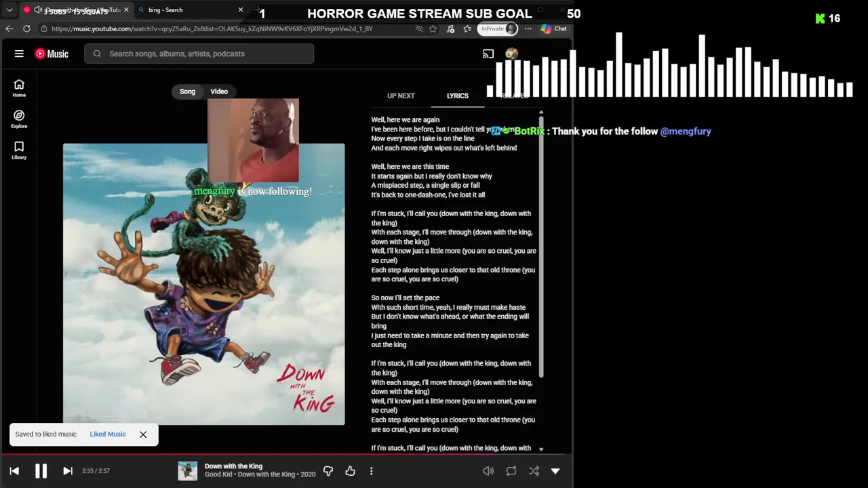Open browser settings and more ellipsis
Image resolution: width=868 pixels, height=488 pixels.
528,28
